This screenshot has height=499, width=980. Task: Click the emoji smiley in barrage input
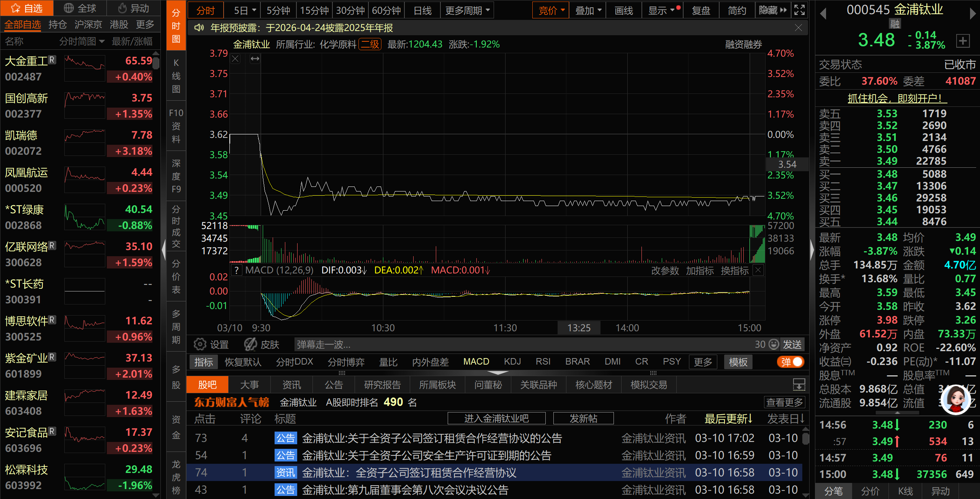coord(774,344)
